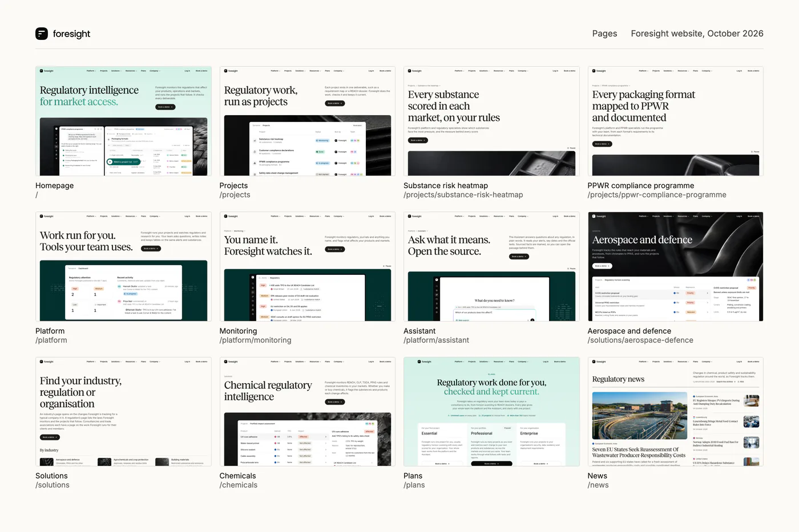Image resolution: width=799 pixels, height=532 pixels.
Task: Click the "Platform" title label
Action: click(x=50, y=331)
